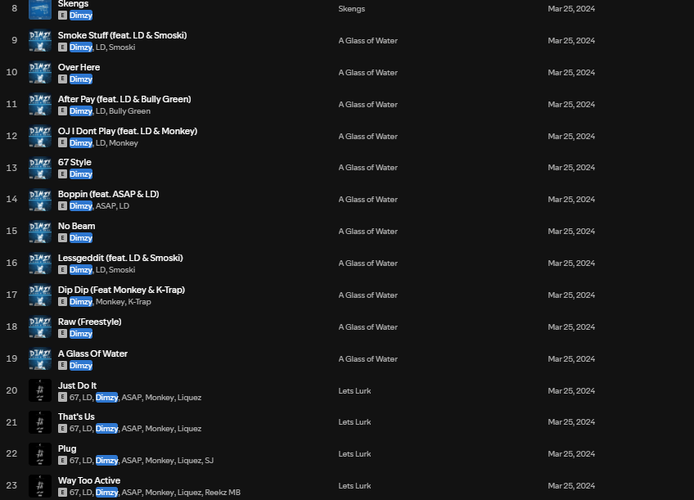The image size is (694, 500).
Task: Click explicit badge icon on No Beam
Action: (x=62, y=238)
